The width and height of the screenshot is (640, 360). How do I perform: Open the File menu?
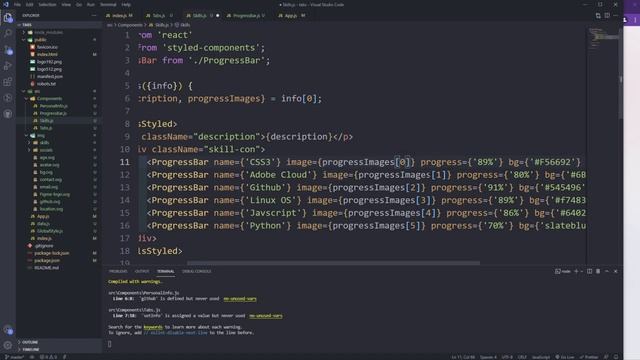pos(18,4)
